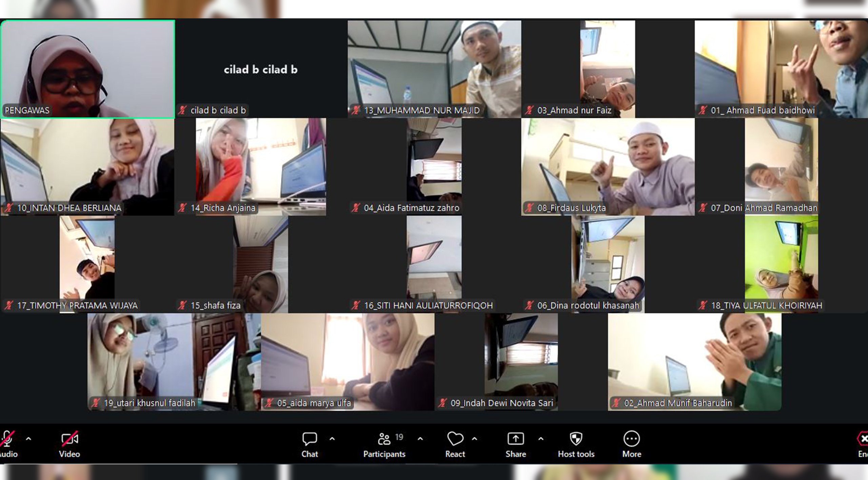Click muted mic icon of 14_Richa Anjaina
This screenshot has height=480, width=868.
[182, 207]
